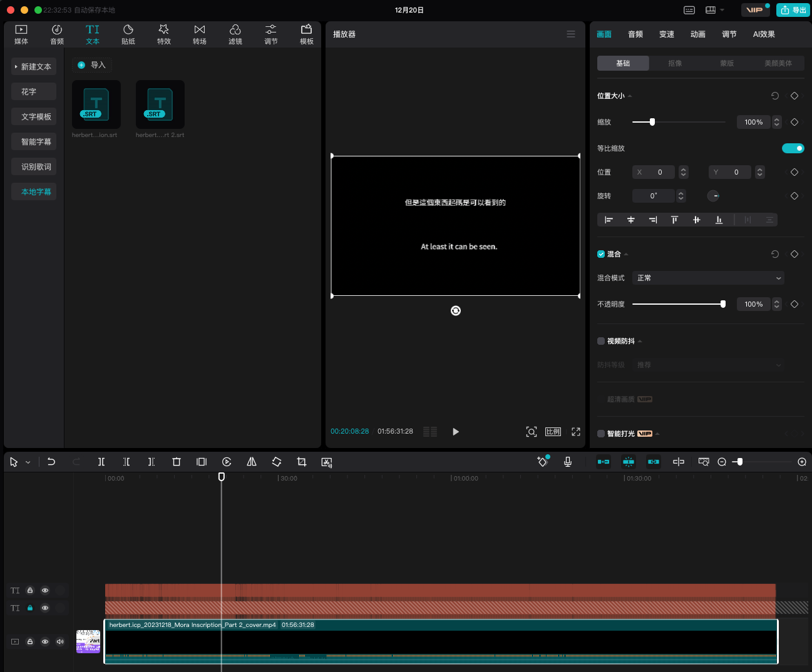The image size is (812, 672).
Task: Expand the 新建文本 sidebar item
Action: (x=34, y=67)
